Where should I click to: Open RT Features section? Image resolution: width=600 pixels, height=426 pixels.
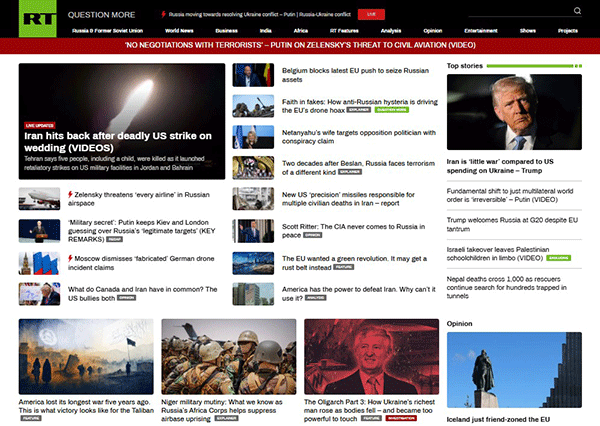click(x=344, y=31)
